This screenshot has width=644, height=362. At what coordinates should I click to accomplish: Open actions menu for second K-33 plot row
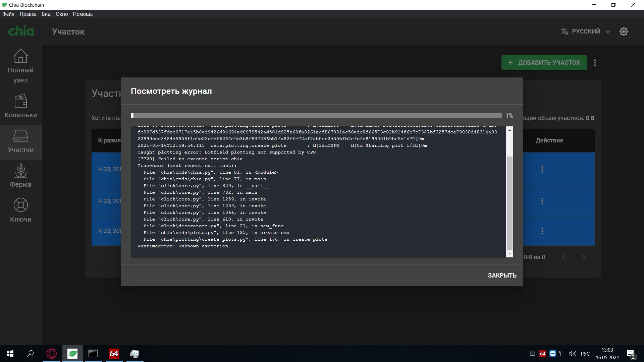coord(542,201)
